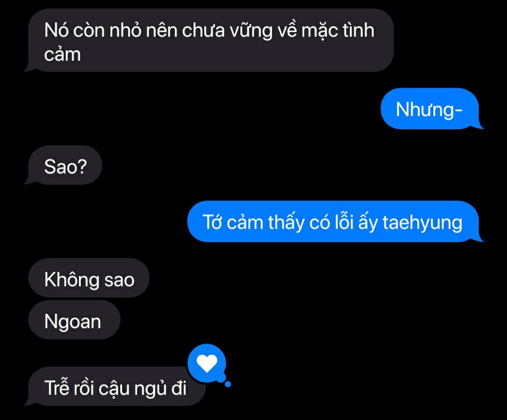Click the word "Tớ" in blue message
Viewport: 507px width, 420px height.
coord(213,222)
